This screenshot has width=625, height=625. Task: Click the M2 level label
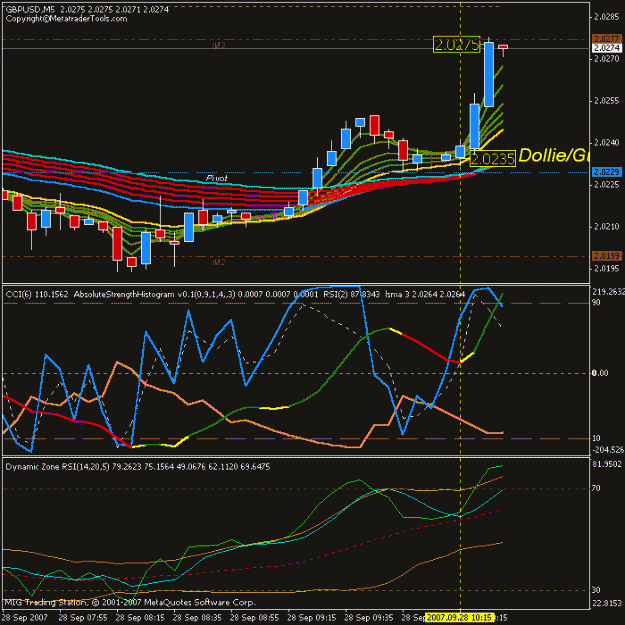[x=218, y=262]
